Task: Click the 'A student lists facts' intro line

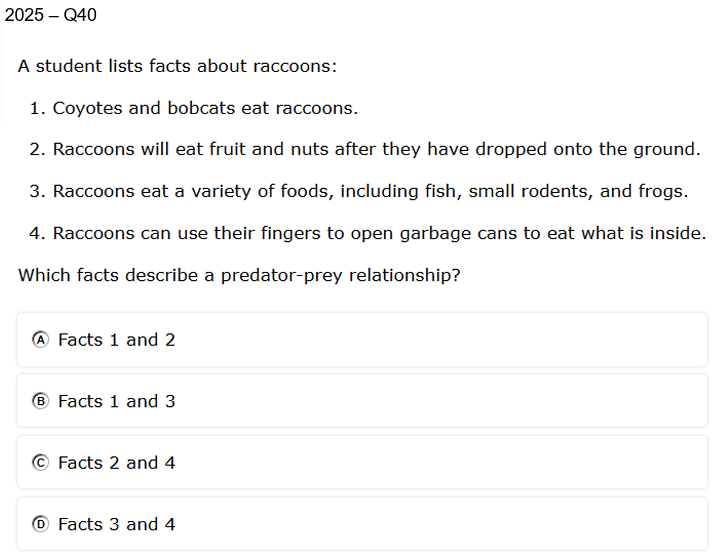Action: pyautogui.click(x=177, y=66)
